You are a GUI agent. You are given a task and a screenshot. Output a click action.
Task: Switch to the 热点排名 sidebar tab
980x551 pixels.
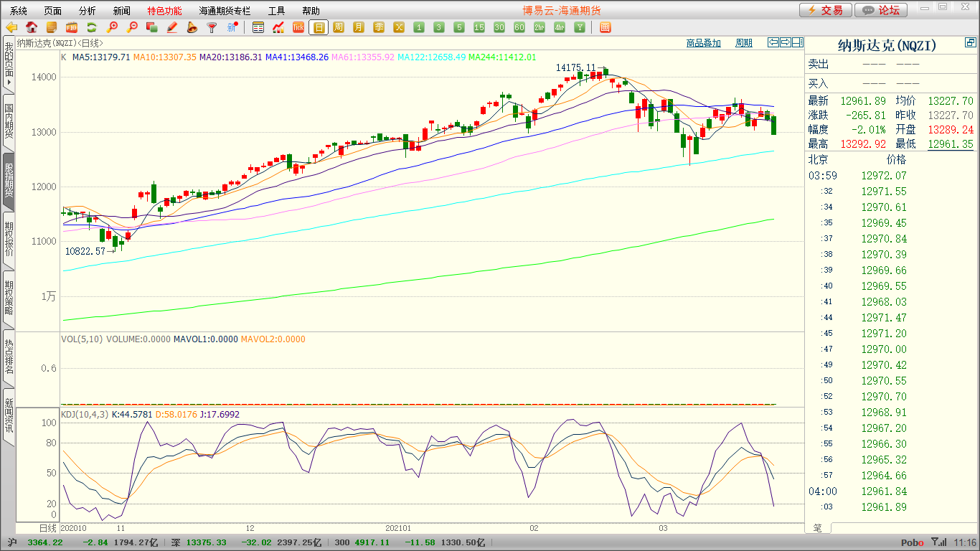(9, 358)
